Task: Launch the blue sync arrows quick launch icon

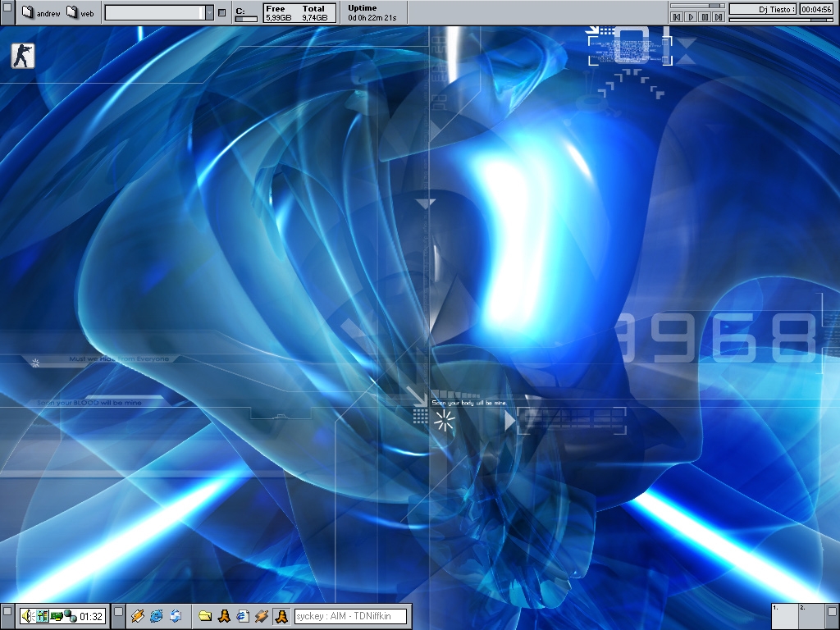Action: tap(176, 616)
